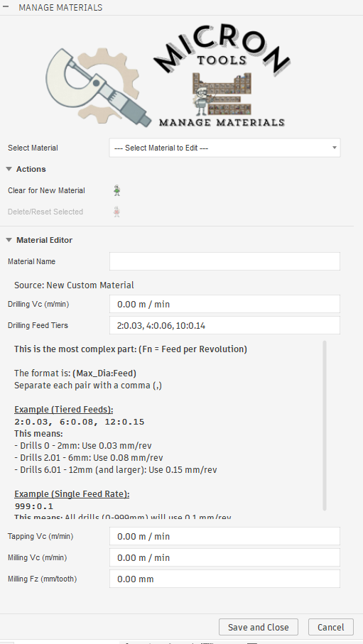Image resolution: width=363 pixels, height=644 pixels.
Task: Click the 'MANAGE MATERIALS' panel title
Action: [x=60, y=7]
